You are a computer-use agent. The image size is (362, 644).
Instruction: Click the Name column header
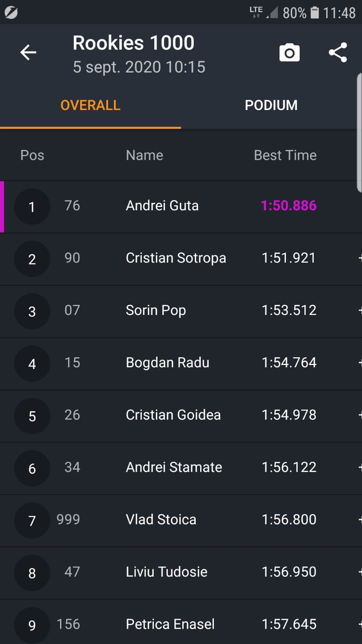click(x=144, y=155)
